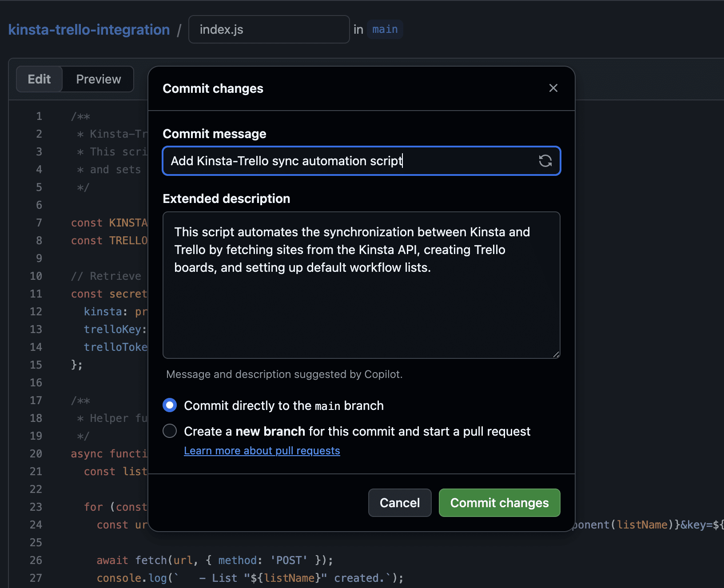Click the main branch badge
The width and height of the screenshot is (724, 588).
[x=385, y=29]
